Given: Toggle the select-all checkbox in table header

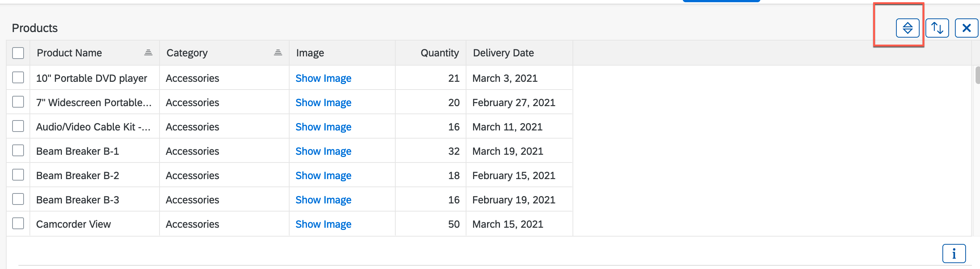Looking at the screenshot, I should pyautogui.click(x=18, y=53).
